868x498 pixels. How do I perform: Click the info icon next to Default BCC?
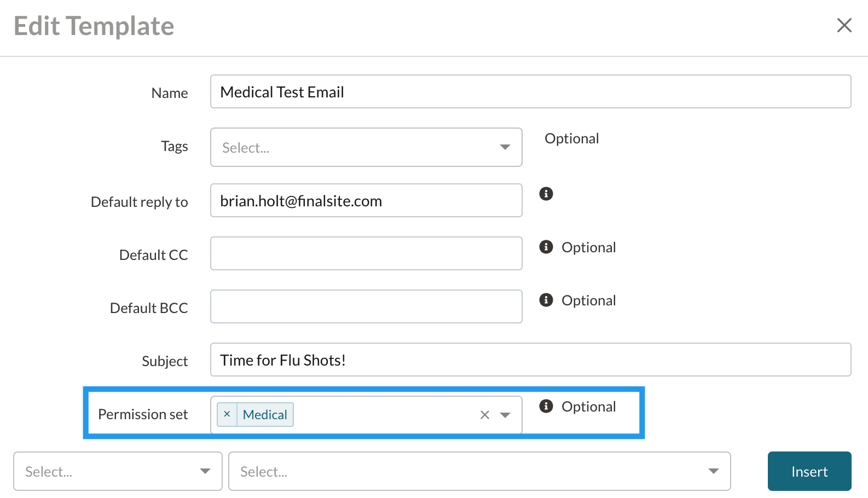(x=546, y=300)
